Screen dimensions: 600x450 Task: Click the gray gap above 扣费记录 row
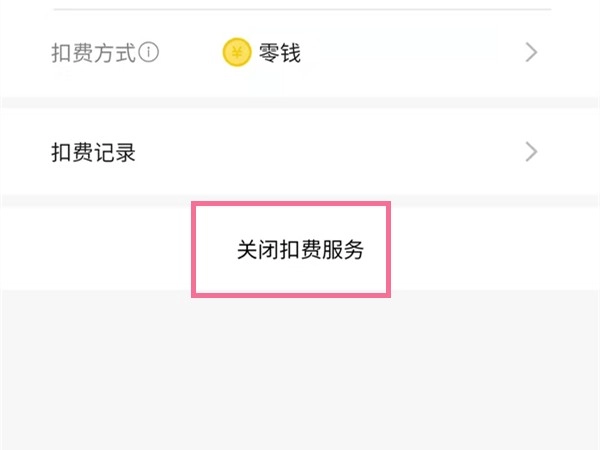(x=300, y=102)
